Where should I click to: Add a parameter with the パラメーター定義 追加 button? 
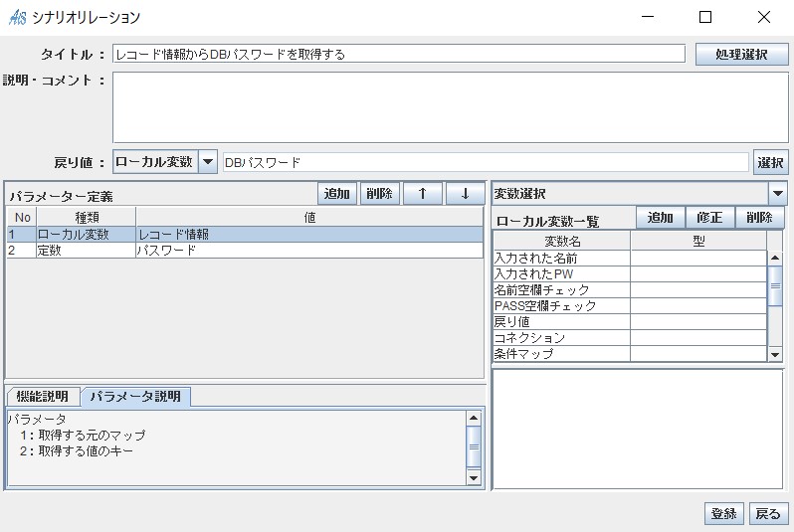click(337, 194)
